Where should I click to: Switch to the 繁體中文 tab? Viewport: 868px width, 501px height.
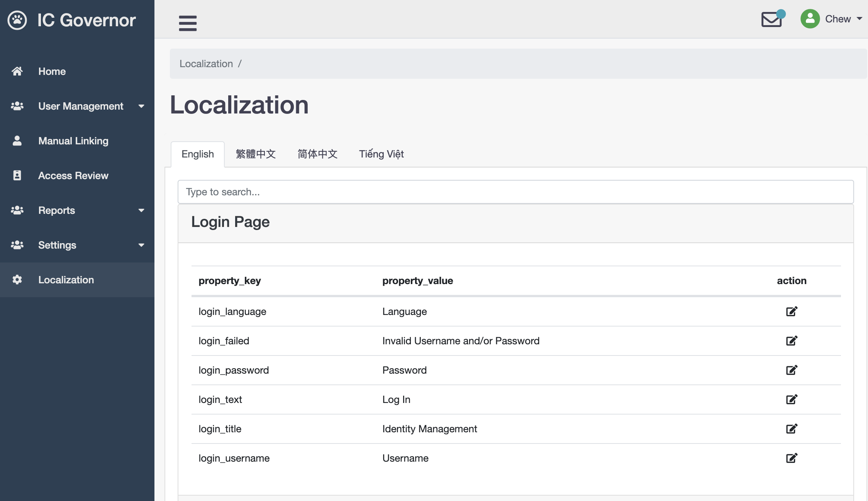pos(256,154)
